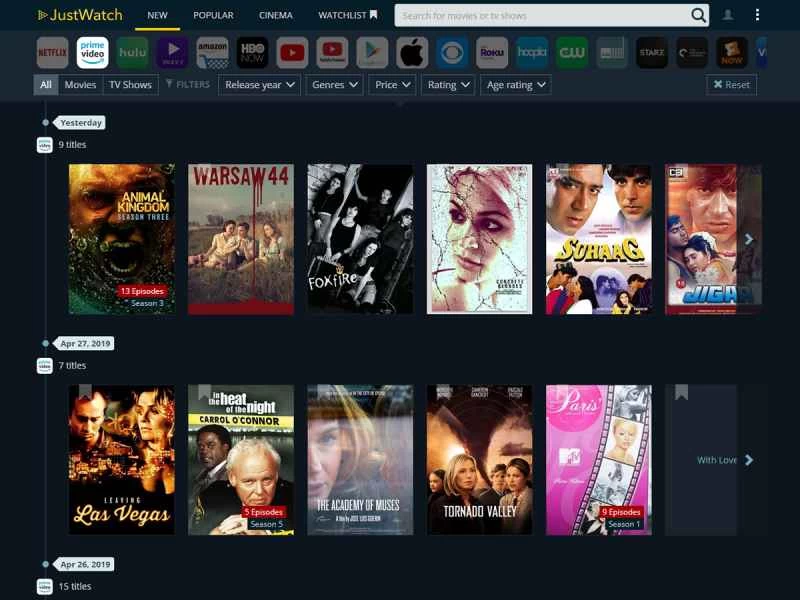This screenshot has width=800, height=600.
Task: Open the Warsaw 44 poster
Action: click(x=241, y=239)
